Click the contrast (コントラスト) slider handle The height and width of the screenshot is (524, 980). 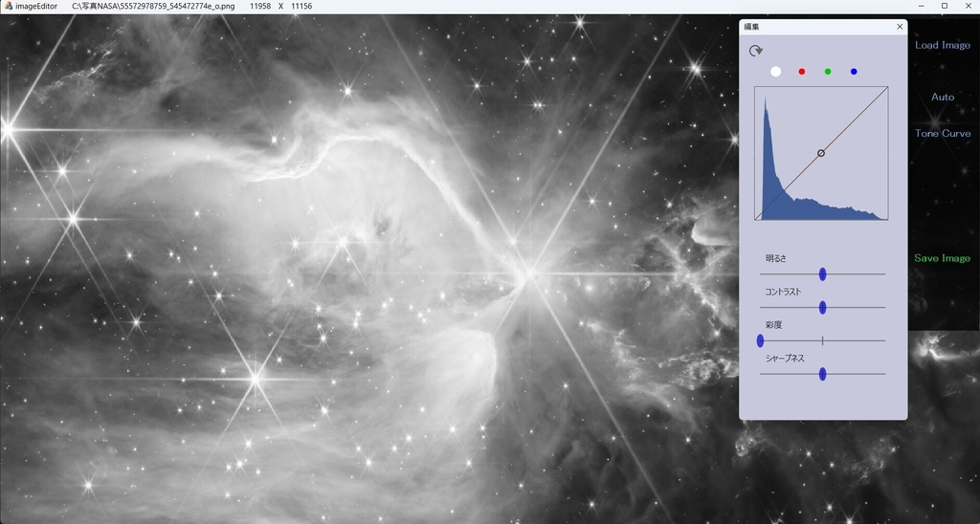[822, 307]
